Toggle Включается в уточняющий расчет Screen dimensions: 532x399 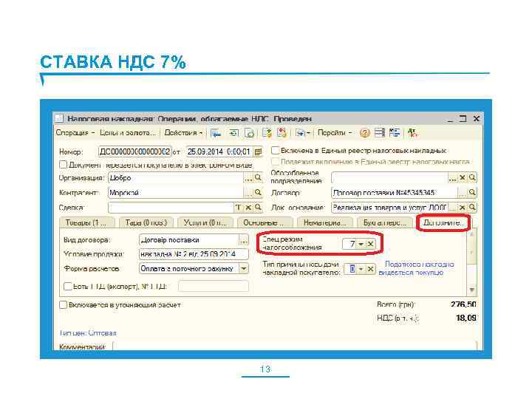click(x=63, y=304)
